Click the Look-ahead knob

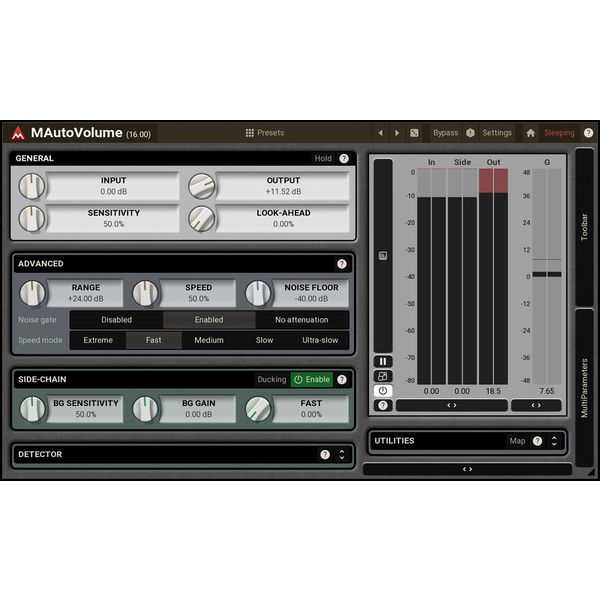point(202,219)
